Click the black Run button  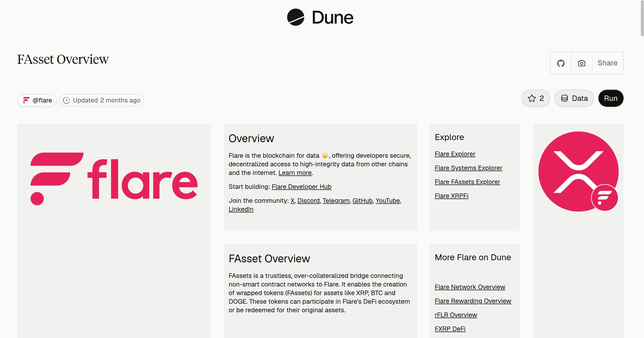[x=611, y=98]
